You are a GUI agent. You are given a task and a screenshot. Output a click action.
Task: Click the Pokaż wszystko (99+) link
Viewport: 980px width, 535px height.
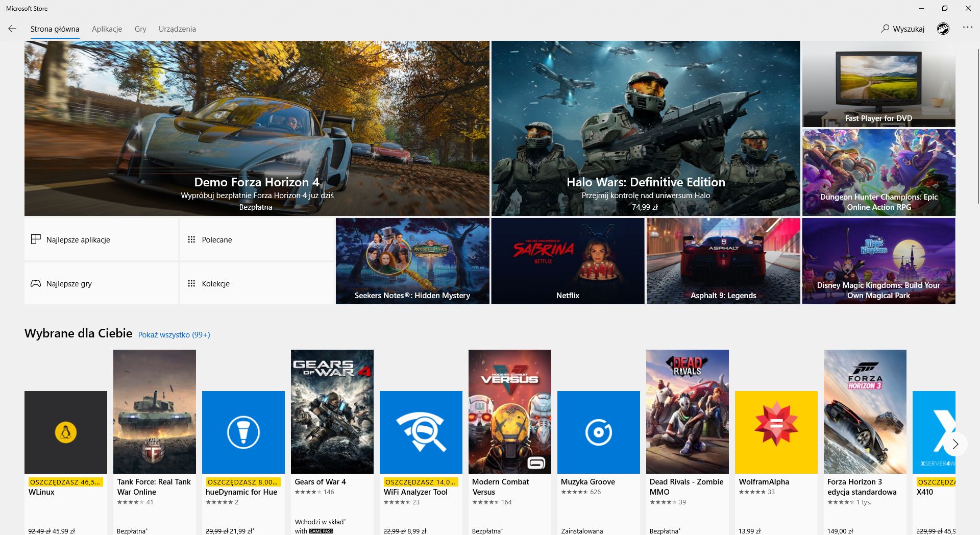click(x=174, y=334)
